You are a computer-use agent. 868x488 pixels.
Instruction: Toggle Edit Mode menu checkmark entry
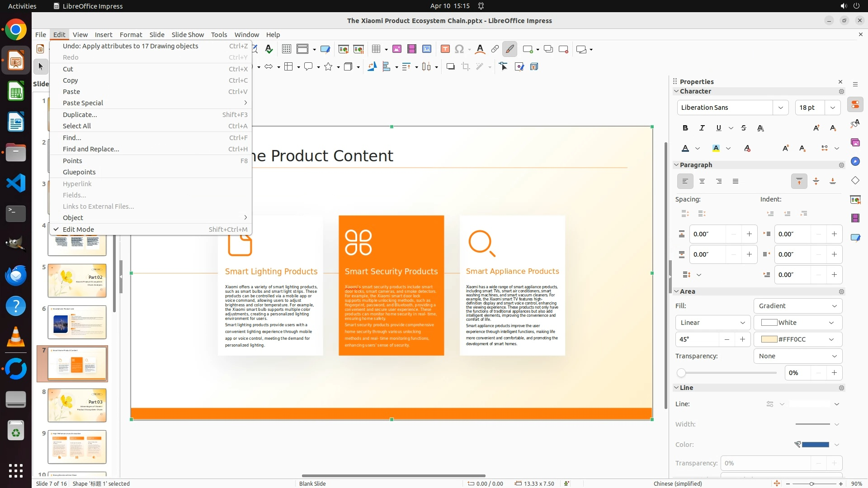(x=78, y=230)
